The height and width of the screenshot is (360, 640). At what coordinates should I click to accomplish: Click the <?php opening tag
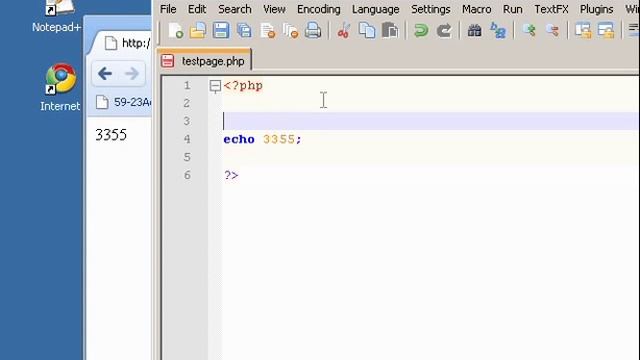pyautogui.click(x=243, y=86)
